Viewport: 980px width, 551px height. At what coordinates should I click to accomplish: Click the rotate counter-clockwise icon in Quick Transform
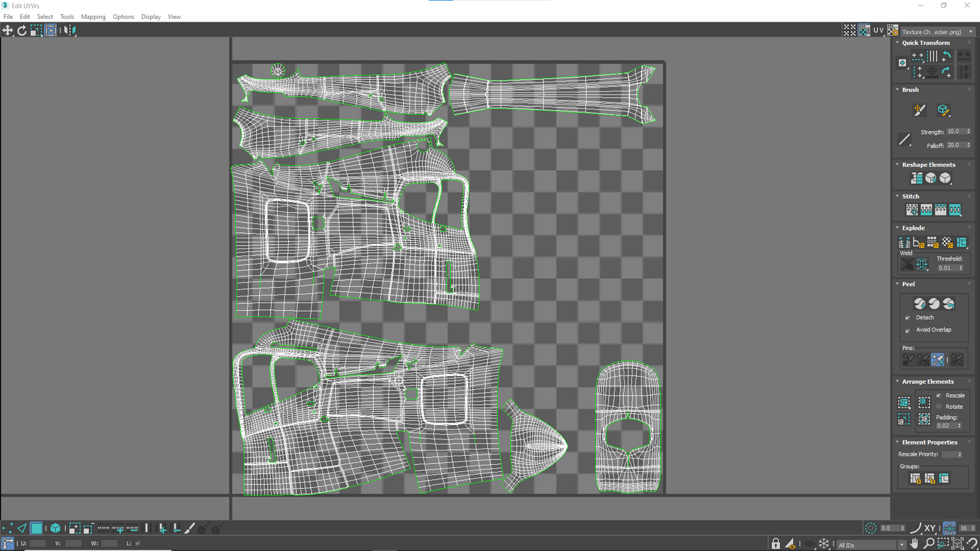tap(947, 57)
